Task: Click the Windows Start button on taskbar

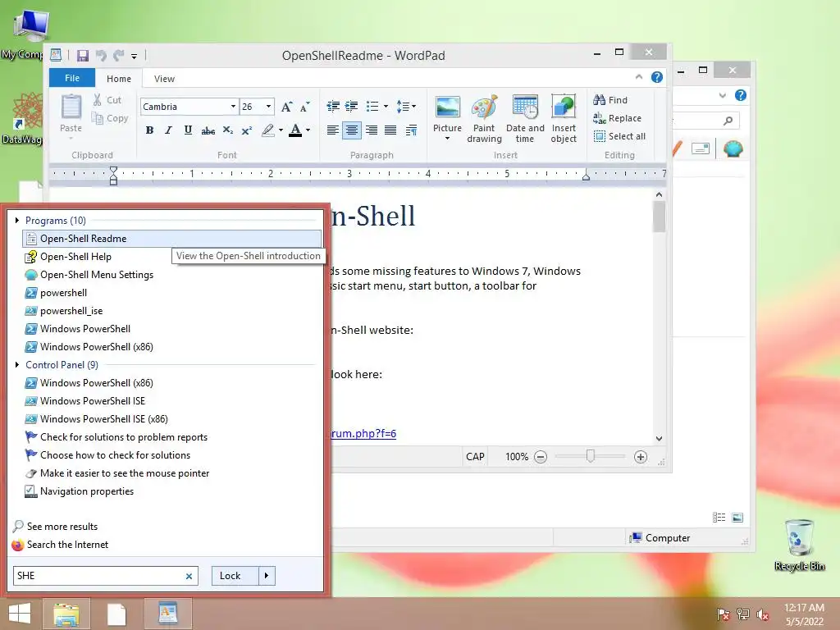Action: pos(20,614)
